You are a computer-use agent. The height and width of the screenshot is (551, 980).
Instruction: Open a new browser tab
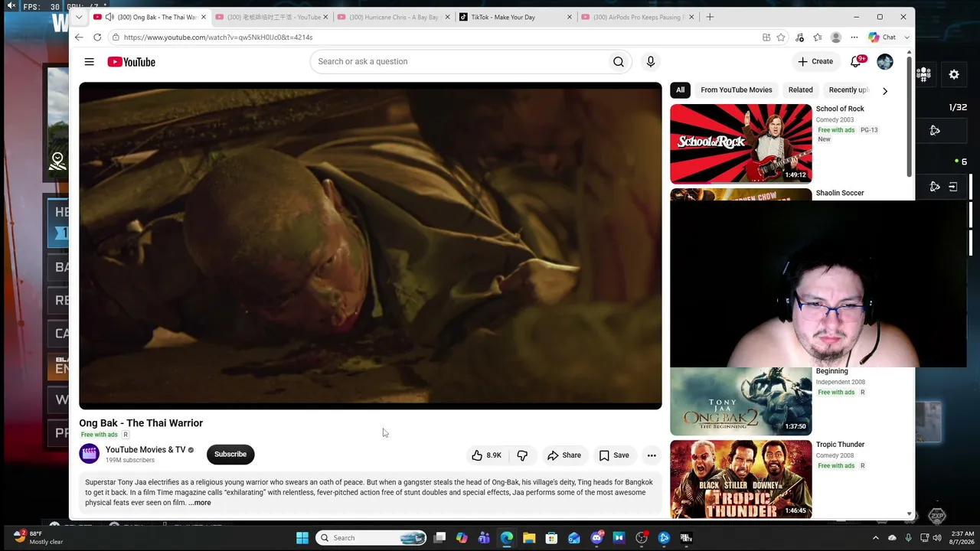click(x=710, y=17)
